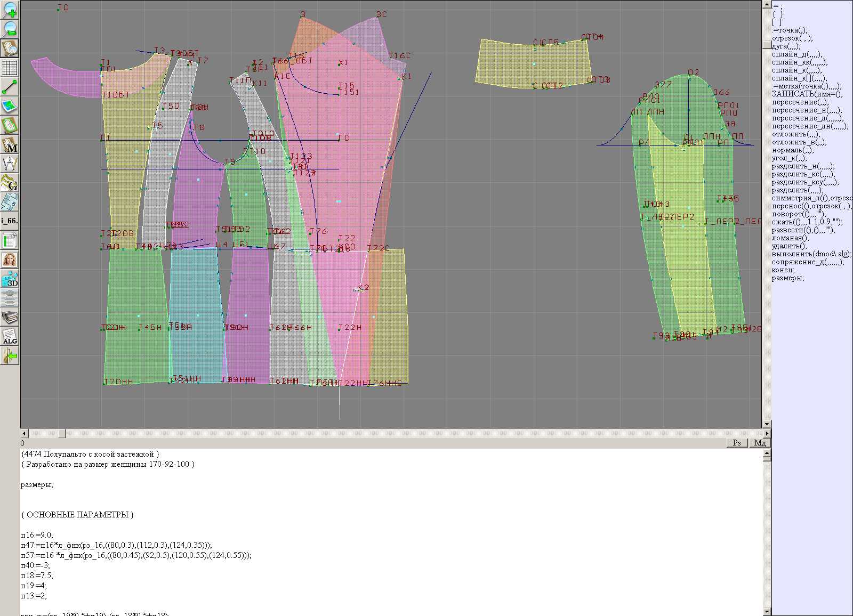
Task: Choose 'пересечение(,,);' from operator list
Action: click(x=800, y=102)
